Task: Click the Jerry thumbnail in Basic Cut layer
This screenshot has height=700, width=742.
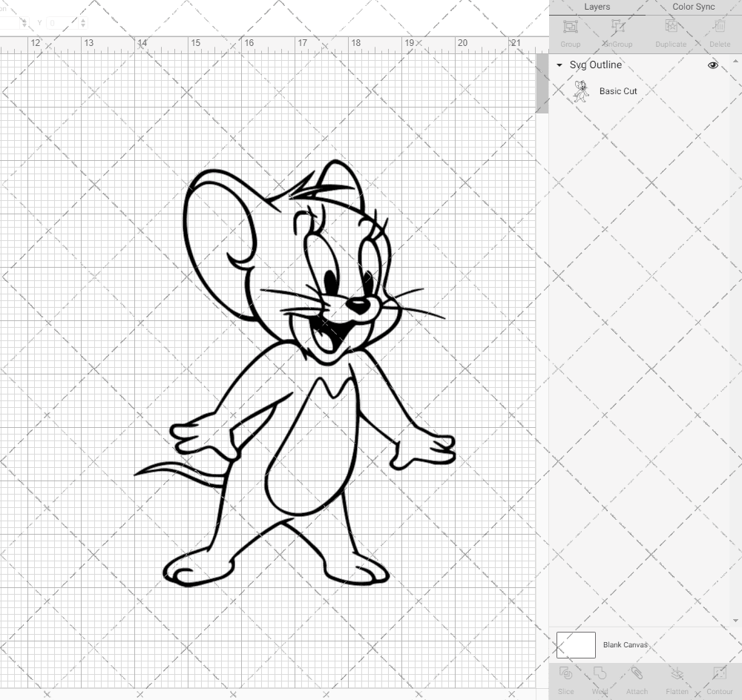Action: [x=581, y=91]
